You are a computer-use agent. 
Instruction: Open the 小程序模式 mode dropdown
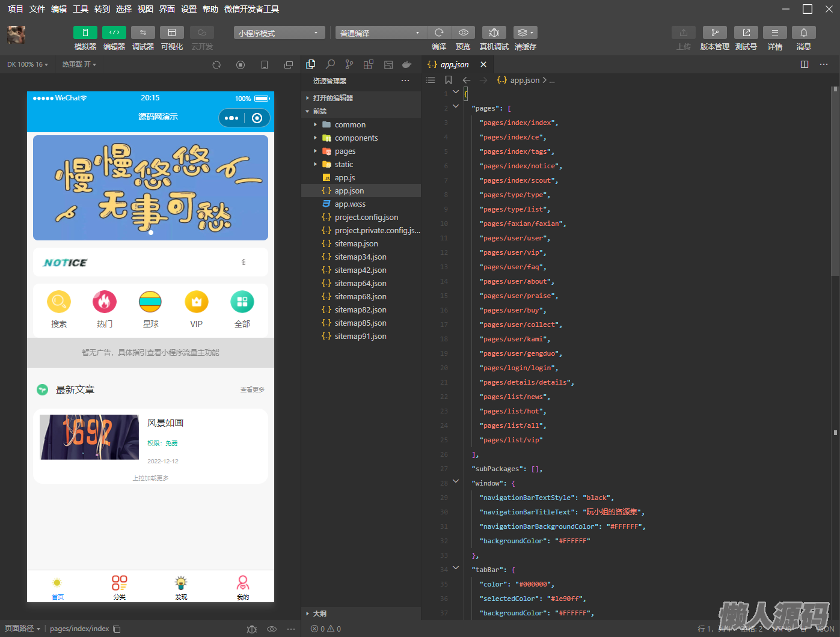pos(279,33)
